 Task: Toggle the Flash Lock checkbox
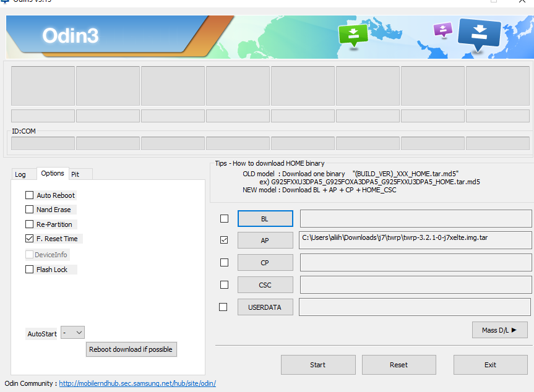29,270
